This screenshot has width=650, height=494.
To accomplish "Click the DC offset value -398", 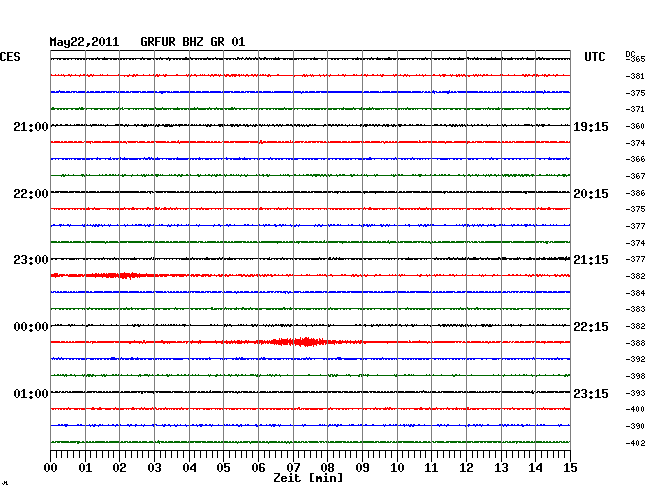I will tap(635, 376).
